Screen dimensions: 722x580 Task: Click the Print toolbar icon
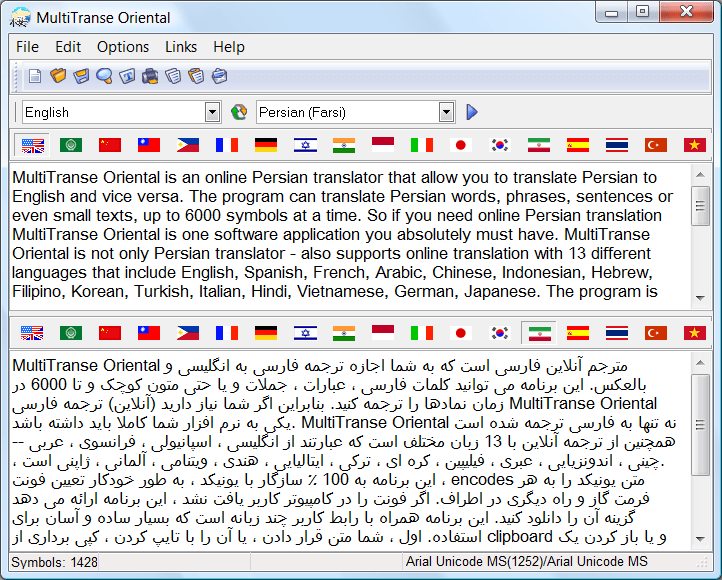150,76
